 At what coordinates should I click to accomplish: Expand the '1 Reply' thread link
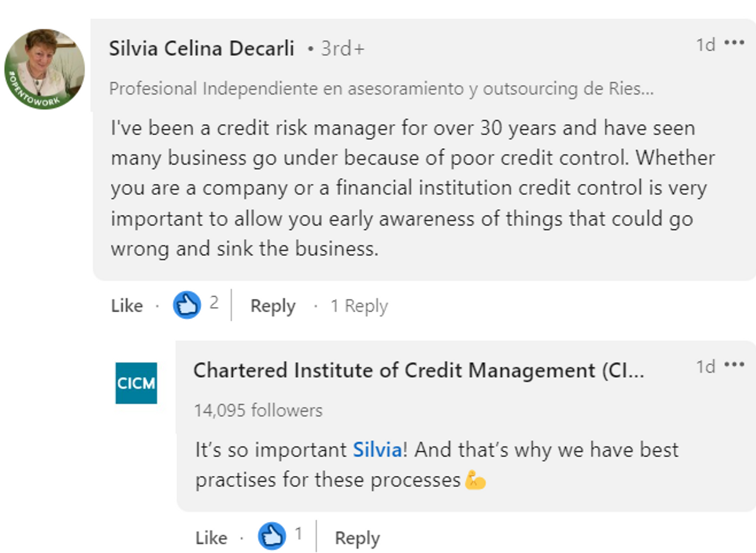(359, 306)
